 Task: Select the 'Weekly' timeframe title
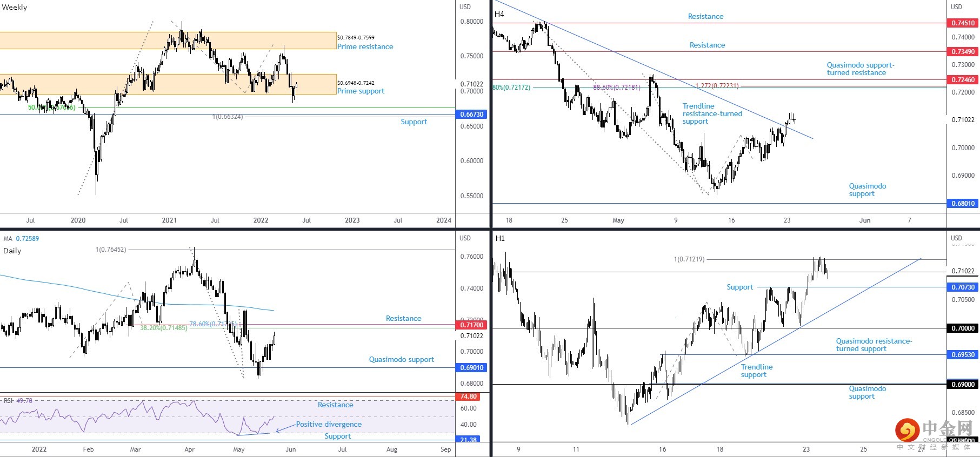click(x=15, y=7)
